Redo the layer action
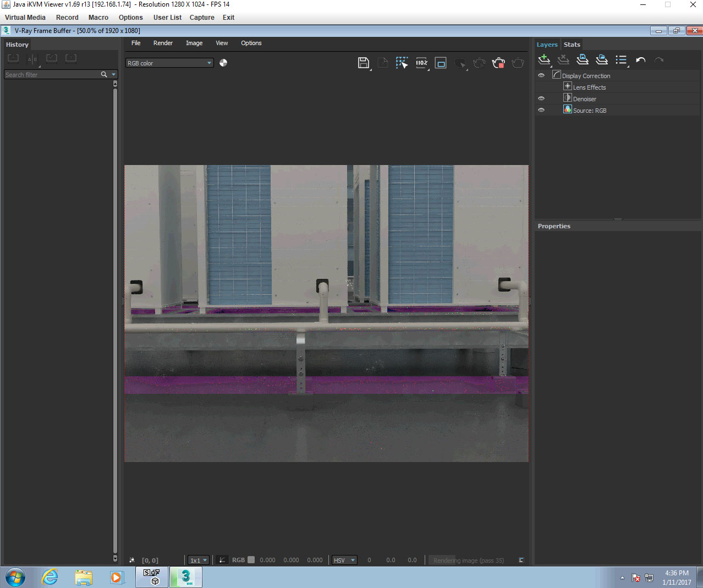The height and width of the screenshot is (588, 703). 659,59
